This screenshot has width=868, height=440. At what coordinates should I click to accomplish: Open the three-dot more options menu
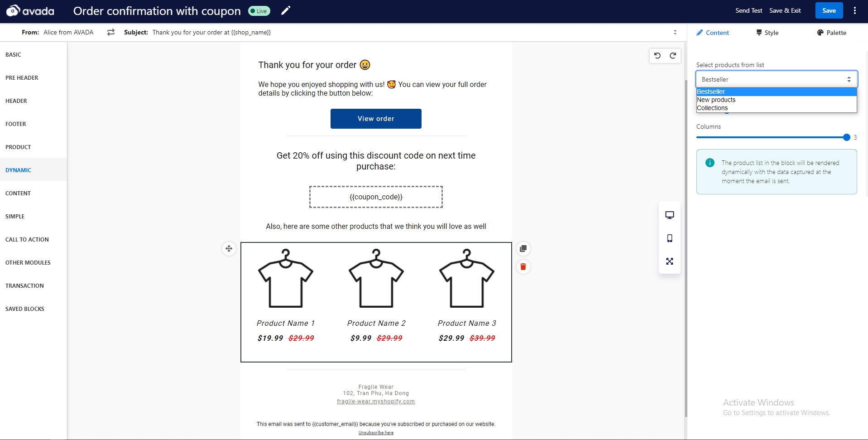[x=855, y=10]
